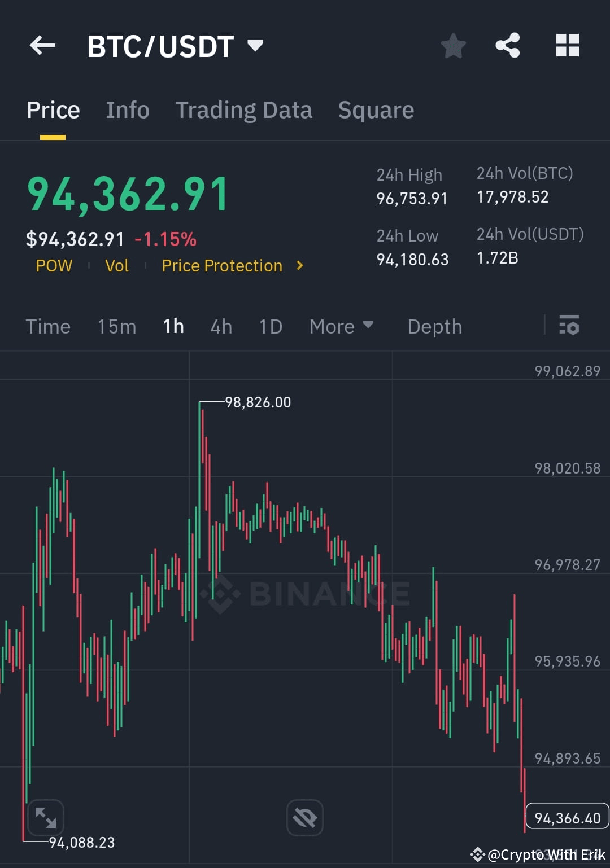
Task: Mark BTC/USDT as favorite with the star
Action: [x=454, y=46]
